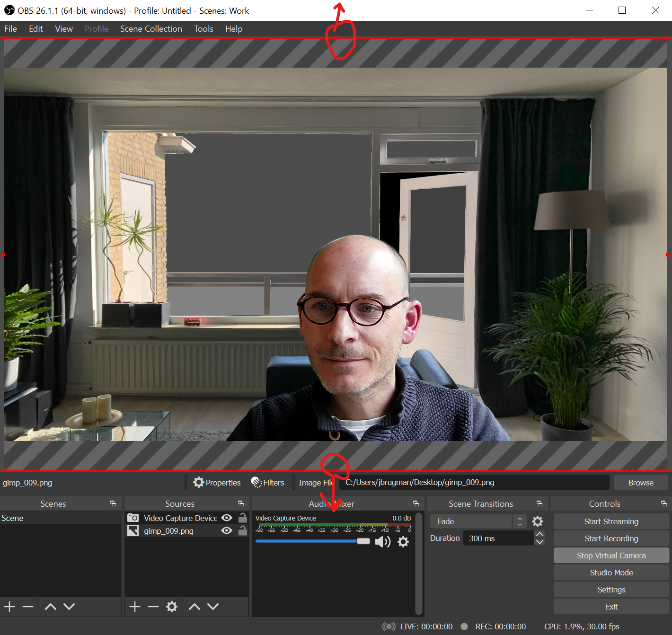
Task: Undock the Scenes panel using its pop-out icon
Action: (x=113, y=503)
